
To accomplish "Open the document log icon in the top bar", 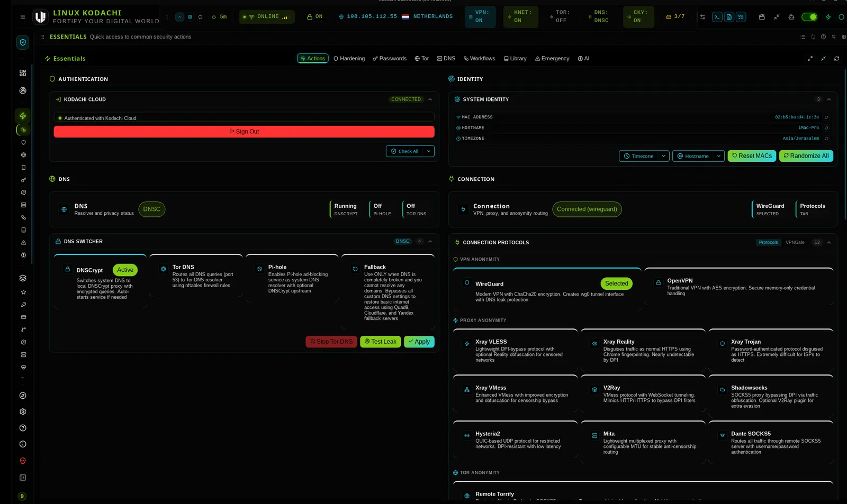I will 729,17.
